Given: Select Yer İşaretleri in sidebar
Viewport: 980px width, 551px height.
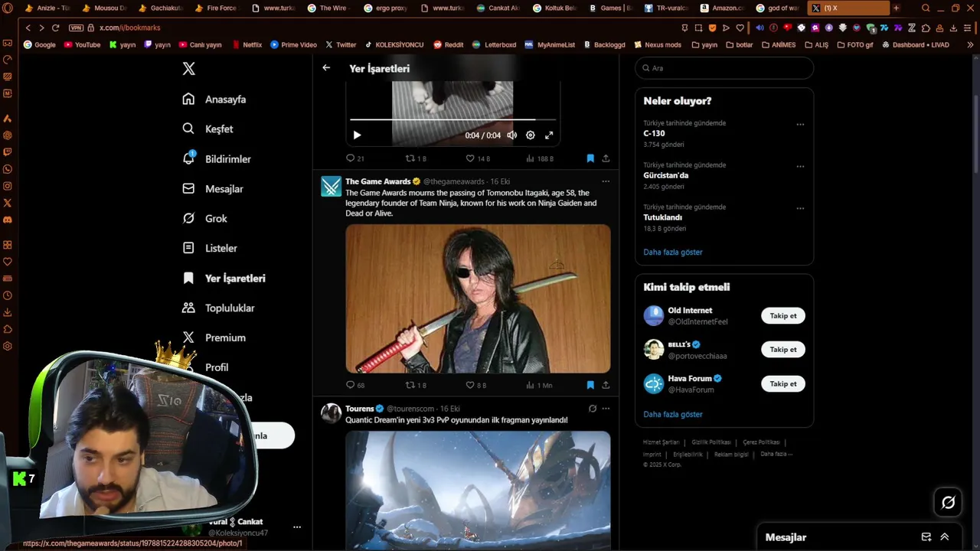Looking at the screenshot, I should pos(224,279).
